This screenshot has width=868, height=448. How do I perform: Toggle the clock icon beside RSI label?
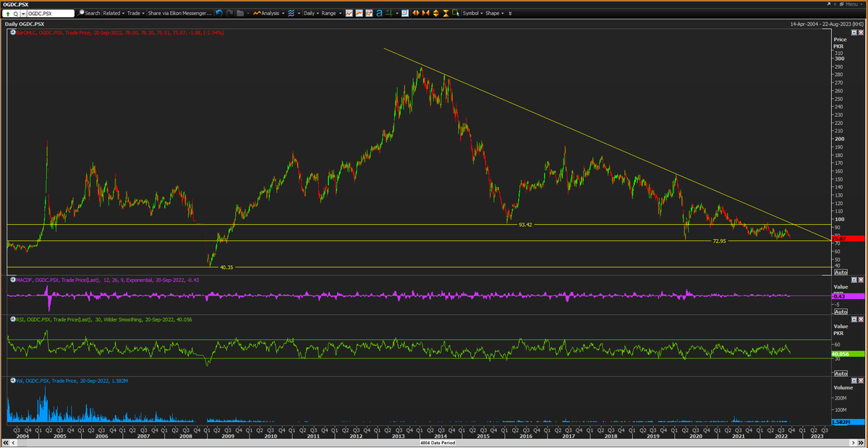coord(12,319)
